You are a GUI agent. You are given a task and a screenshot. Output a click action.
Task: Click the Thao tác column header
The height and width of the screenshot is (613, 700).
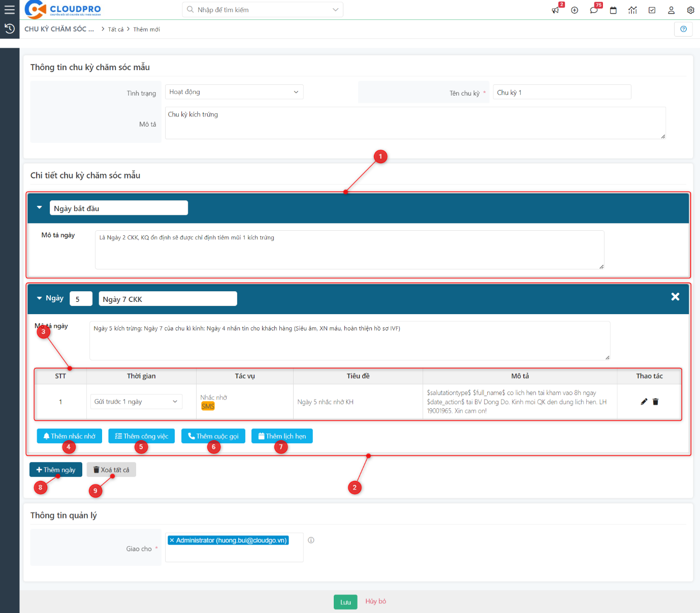pyautogui.click(x=649, y=376)
